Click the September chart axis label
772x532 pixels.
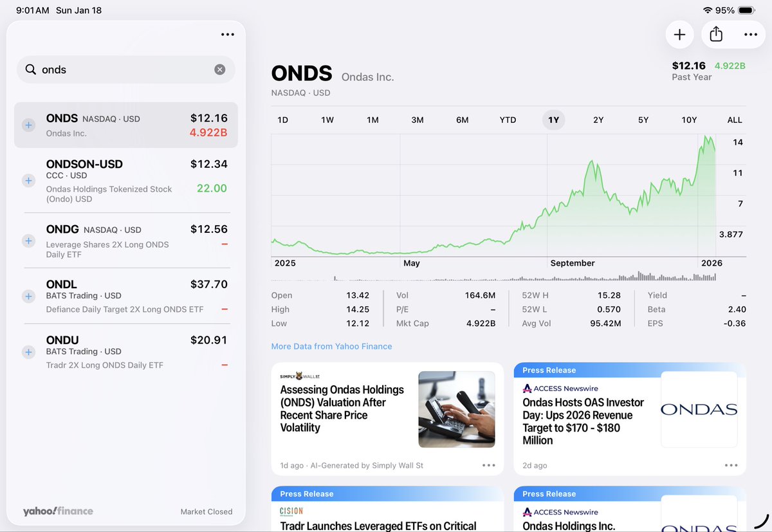[x=573, y=263]
